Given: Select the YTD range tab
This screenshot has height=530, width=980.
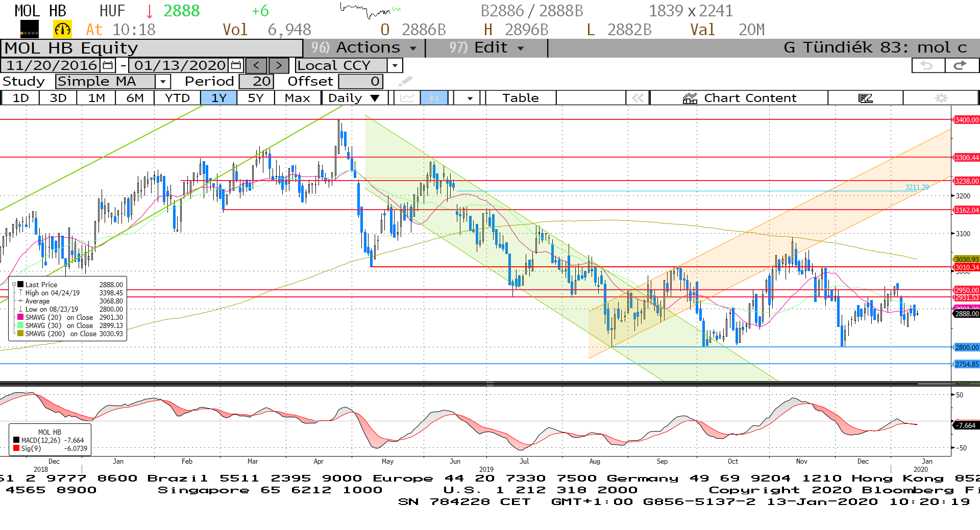Looking at the screenshot, I should (177, 98).
